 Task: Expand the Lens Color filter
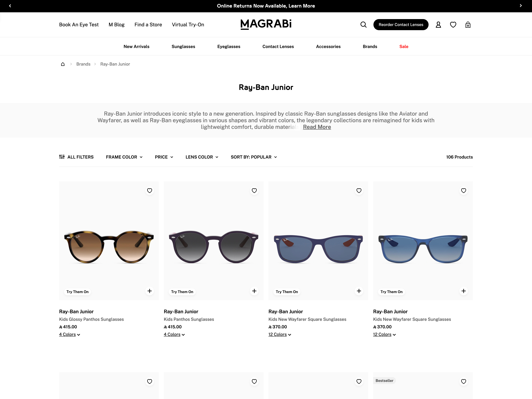202,157
